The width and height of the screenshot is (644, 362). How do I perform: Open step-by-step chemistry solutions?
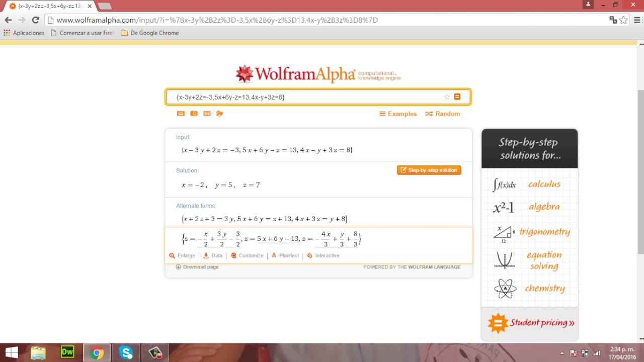pos(545,288)
